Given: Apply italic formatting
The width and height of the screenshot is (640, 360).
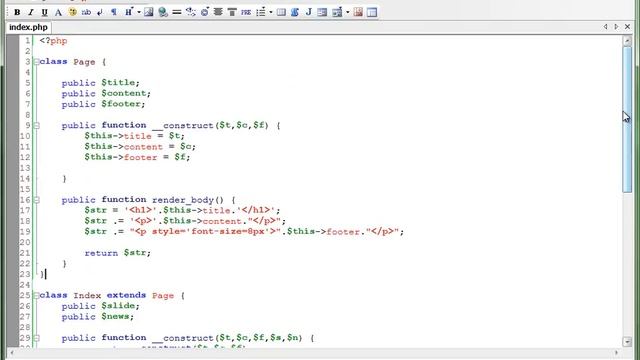Looking at the screenshot, I should point(31,12).
